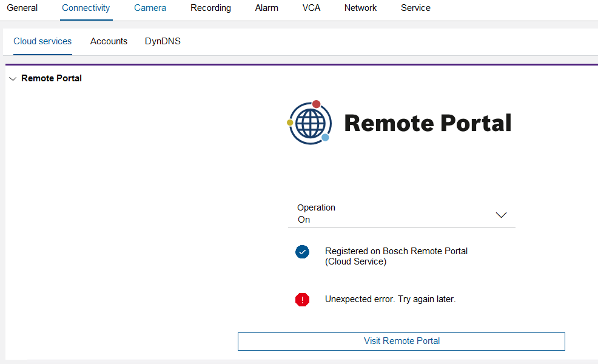This screenshot has height=364, width=598.
Task: Open the Operation dropdown set to On
Action: coord(401,214)
